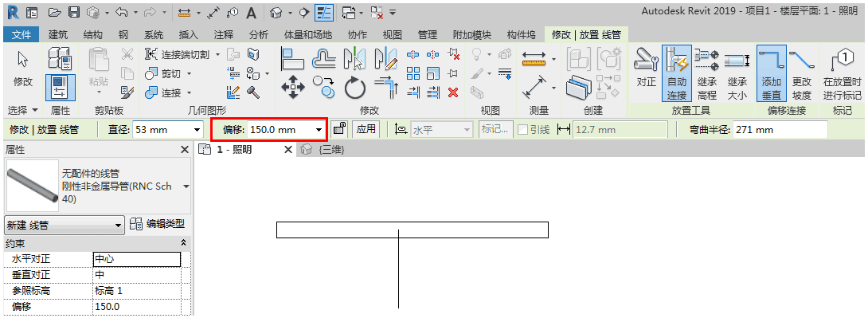
Task: Select the Mirror pick axis icon
Action: (355, 58)
